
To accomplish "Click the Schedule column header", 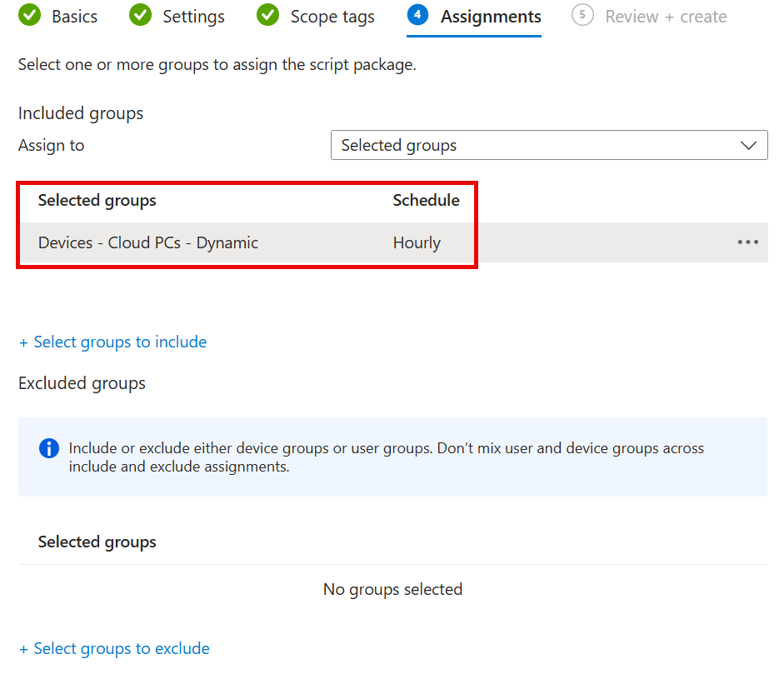I will [x=426, y=200].
